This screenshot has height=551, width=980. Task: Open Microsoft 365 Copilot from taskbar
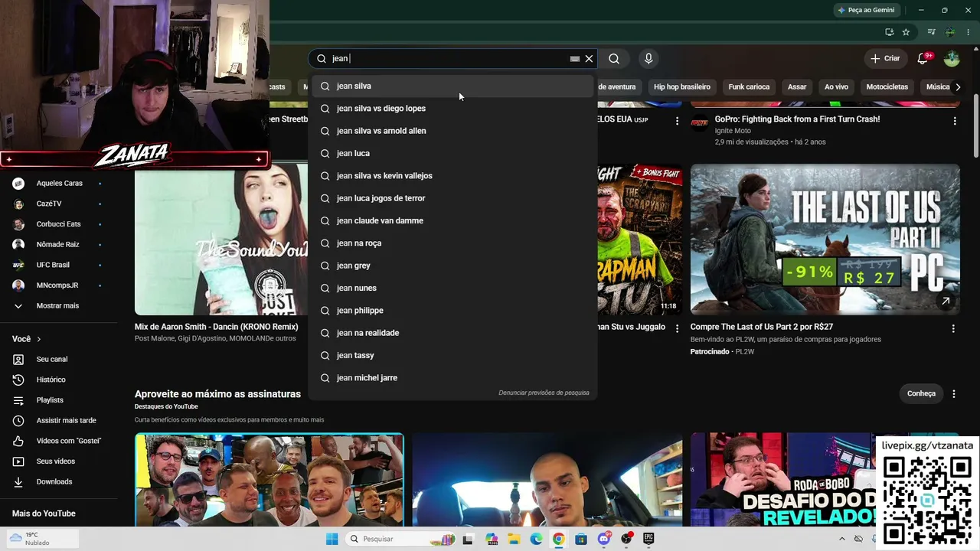point(492,539)
